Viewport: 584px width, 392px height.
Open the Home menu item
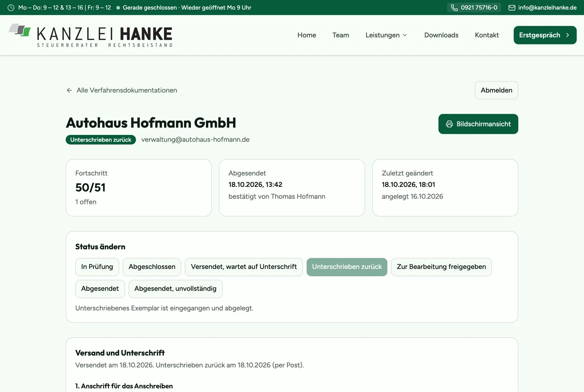point(307,35)
